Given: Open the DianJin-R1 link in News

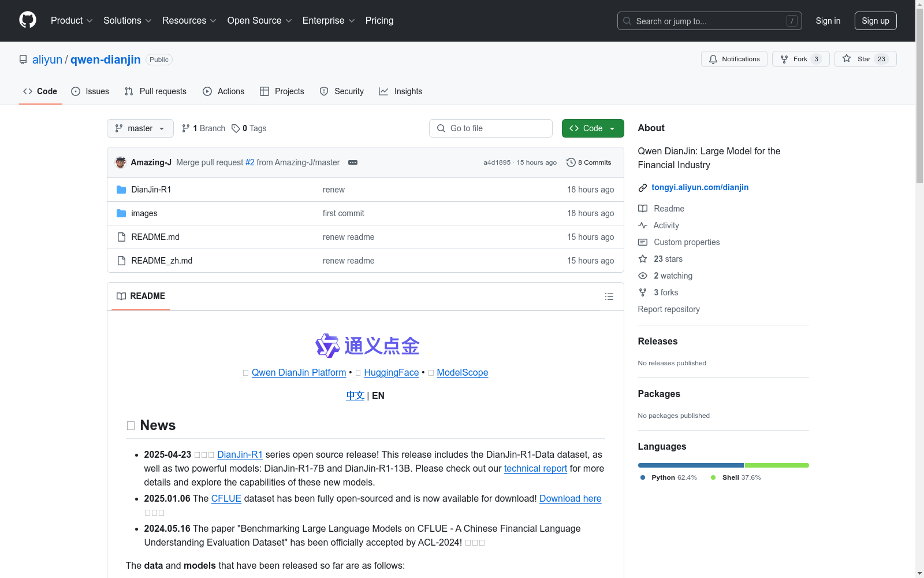Looking at the screenshot, I should pyautogui.click(x=240, y=454).
